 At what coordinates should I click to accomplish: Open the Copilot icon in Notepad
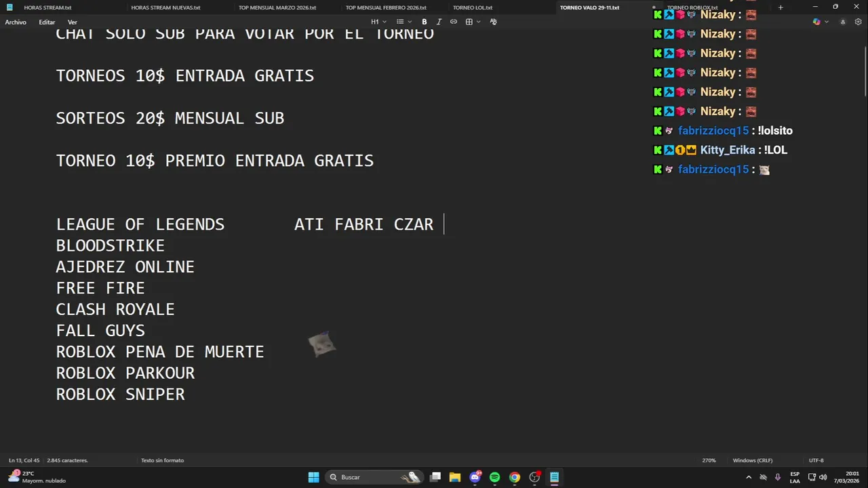(x=816, y=22)
